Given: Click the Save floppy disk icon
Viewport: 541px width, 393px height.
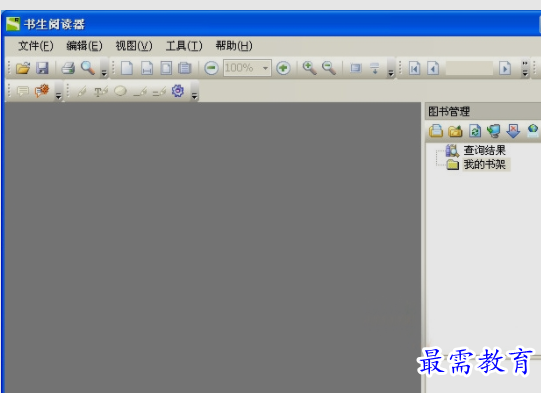Looking at the screenshot, I should coord(42,68).
